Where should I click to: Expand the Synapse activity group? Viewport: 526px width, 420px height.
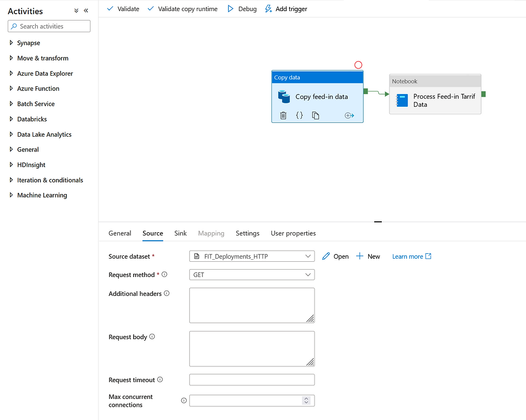tap(11, 43)
